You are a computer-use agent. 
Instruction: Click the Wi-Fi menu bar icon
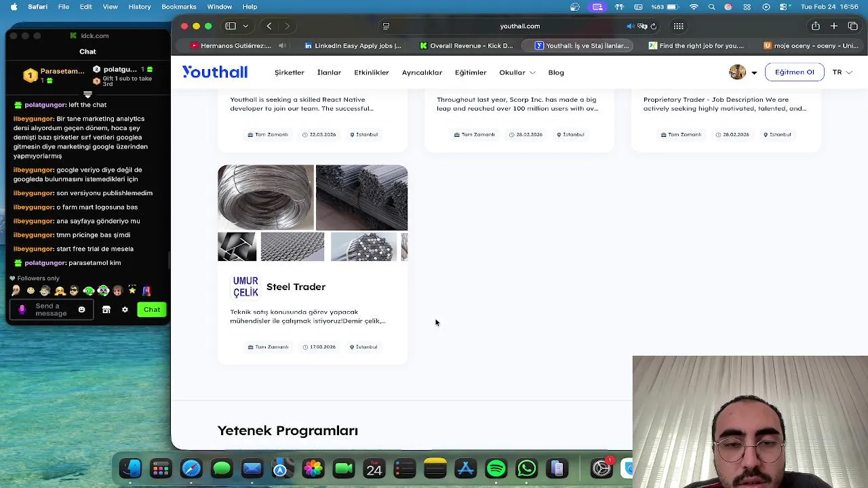coord(694,7)
